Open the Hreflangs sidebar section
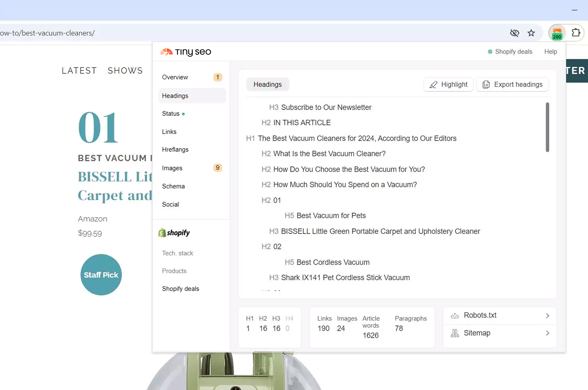This screenshot has width=588, height=390. point(192,150)
